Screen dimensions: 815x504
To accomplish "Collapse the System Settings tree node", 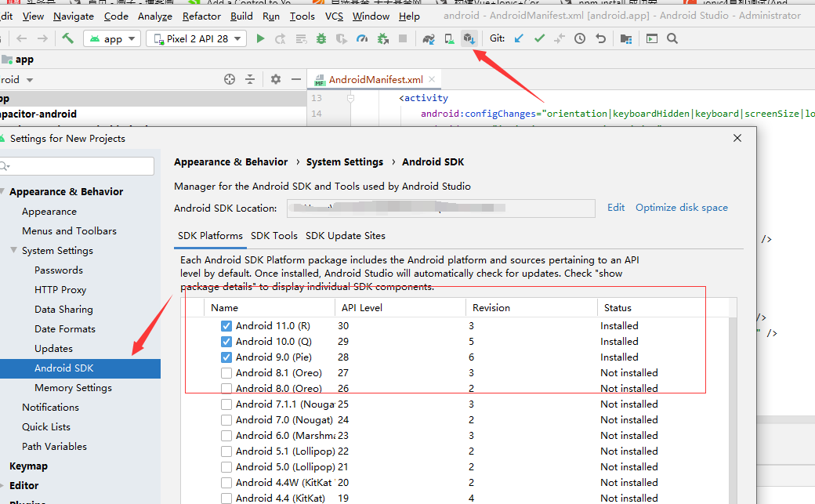I will click(x=14, y=250).
